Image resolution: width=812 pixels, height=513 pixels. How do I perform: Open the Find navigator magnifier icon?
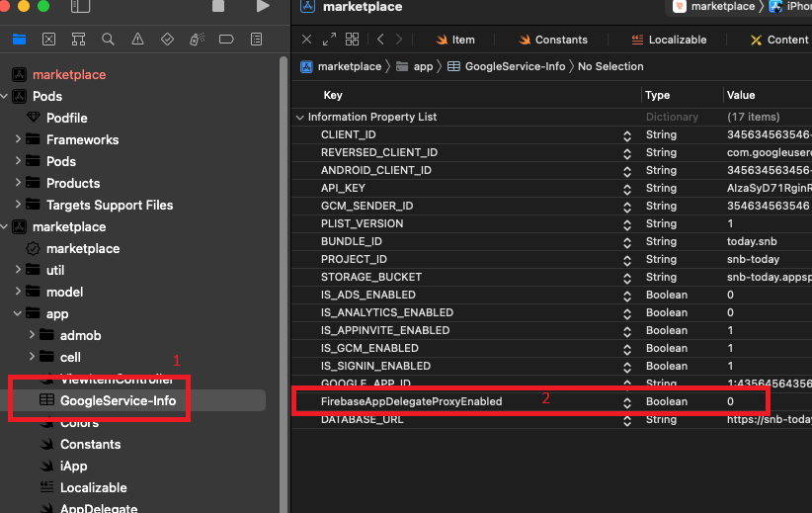[x=108, y=40]
